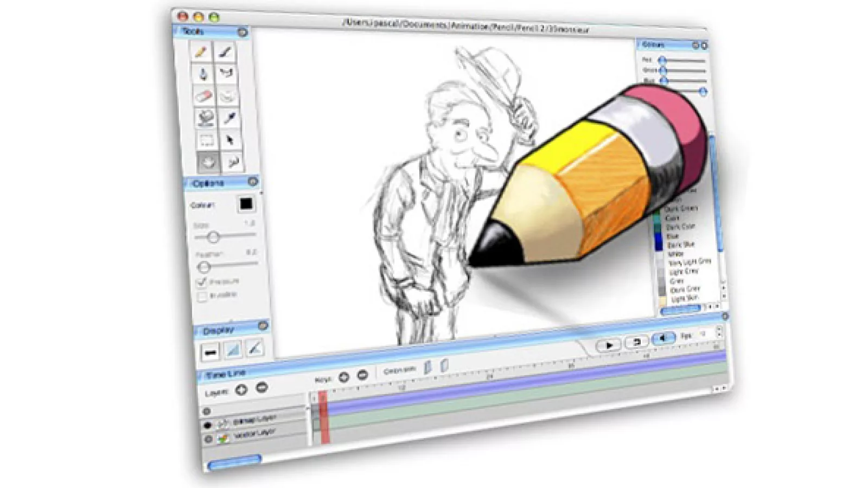Click the loop playback button
868x488 pixels.
coord(637,342)
